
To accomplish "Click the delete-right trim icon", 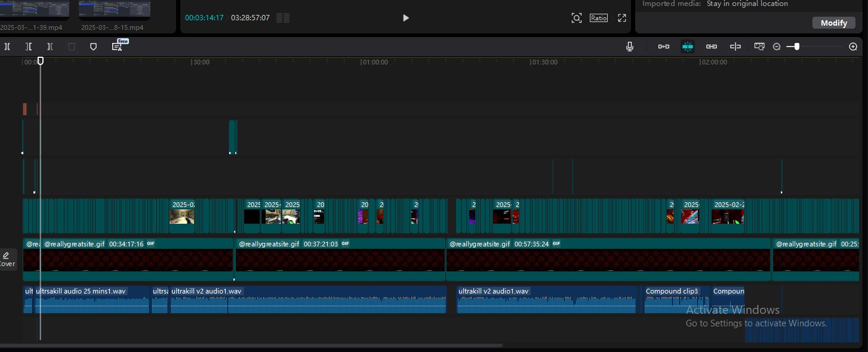I will [x=50, y=47].
